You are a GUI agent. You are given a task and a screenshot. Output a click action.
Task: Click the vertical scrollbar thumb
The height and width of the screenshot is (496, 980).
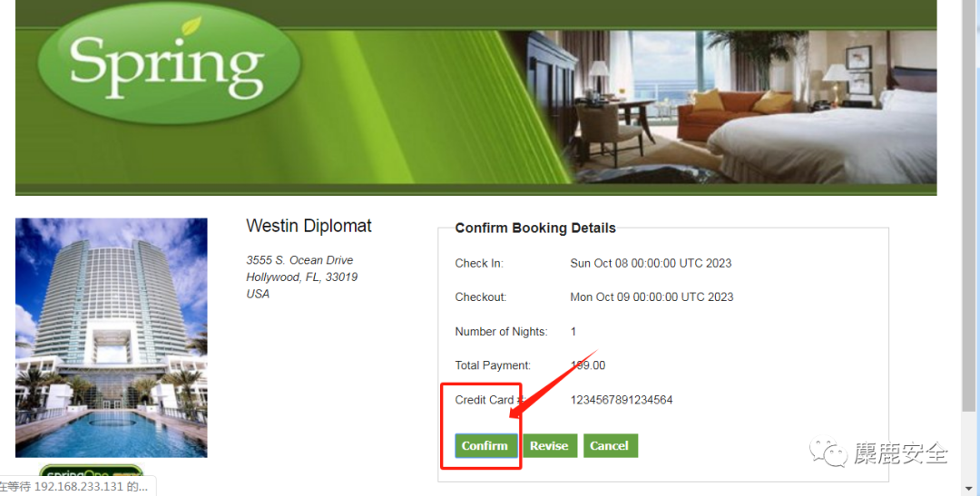(969, 206)
